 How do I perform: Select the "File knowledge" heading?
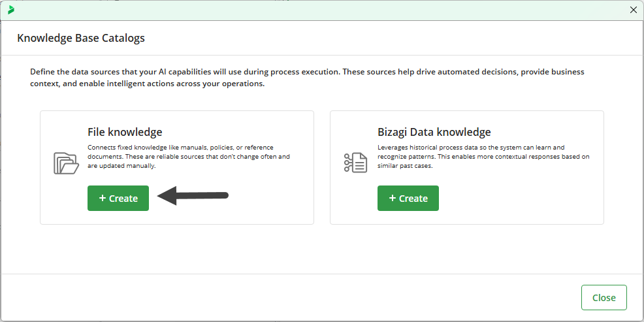pos(125,132)
